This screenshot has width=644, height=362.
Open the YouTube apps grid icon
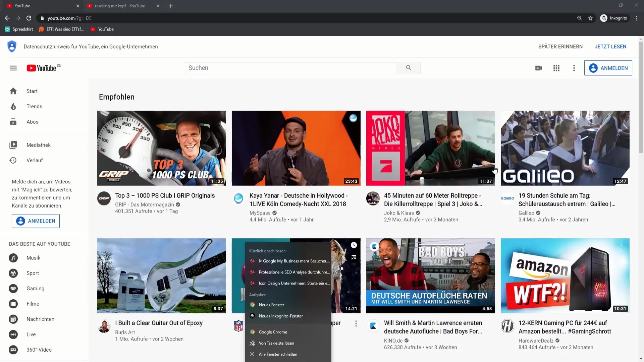[x=556, y=68]
